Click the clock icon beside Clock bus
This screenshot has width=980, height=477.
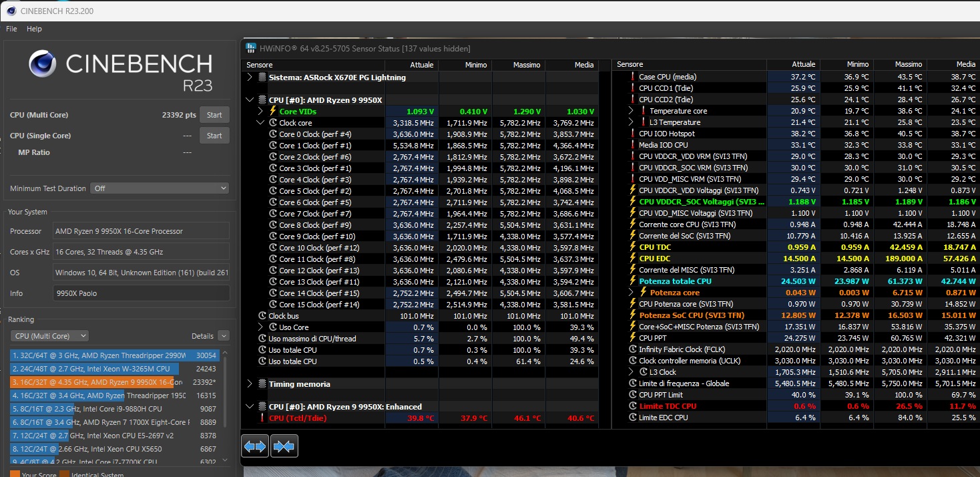tap(262, 316)
